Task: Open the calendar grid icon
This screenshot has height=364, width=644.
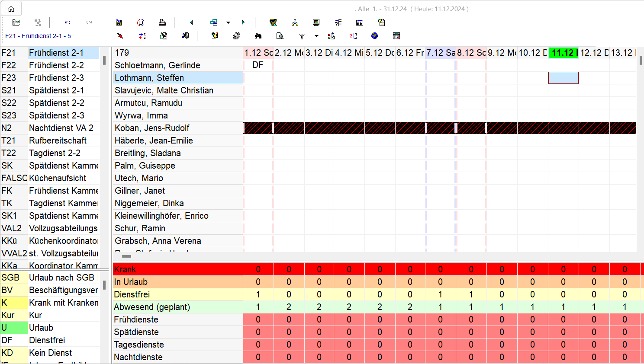Action: click(x=396, y=36)
